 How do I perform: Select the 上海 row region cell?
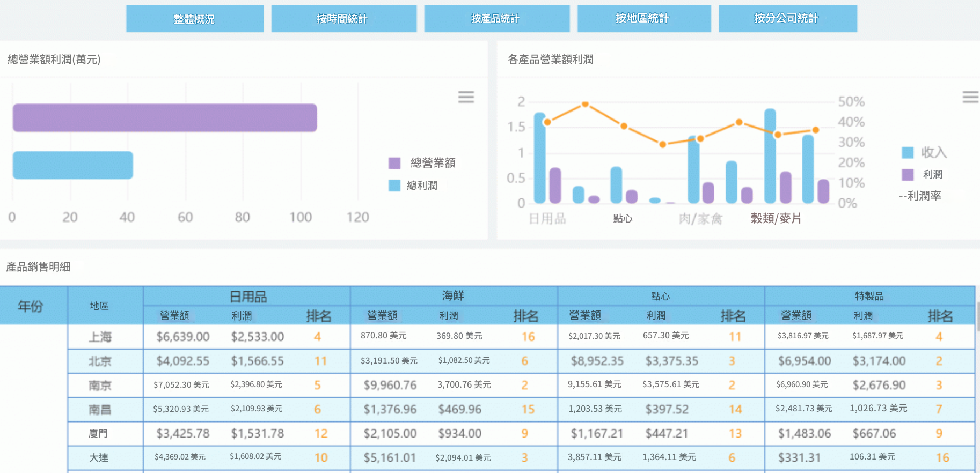pos(100,337)
